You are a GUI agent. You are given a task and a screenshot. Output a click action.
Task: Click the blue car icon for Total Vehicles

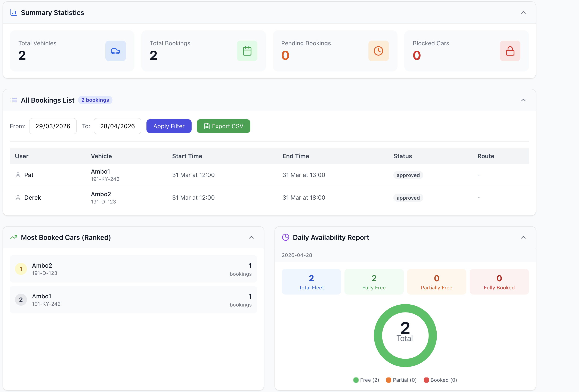[x=115, y=51]
